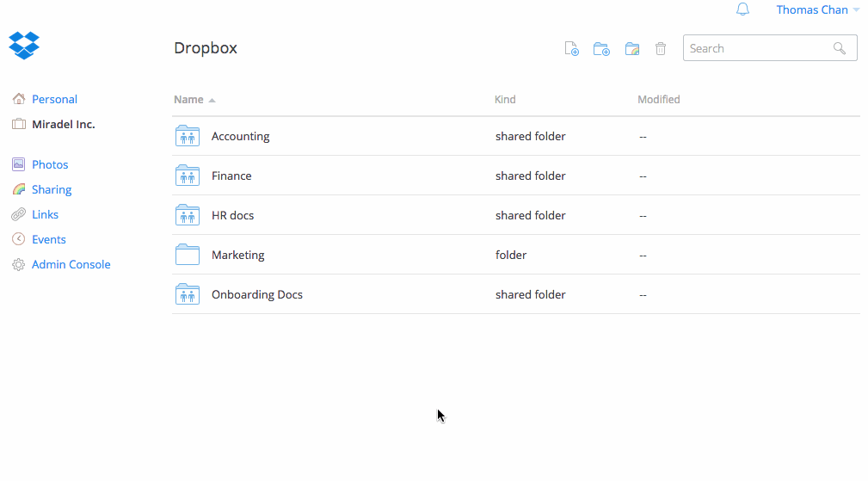Image resolution: width=868 pixels, height=481 pixels.
Task: Click the Accounting shared folder icon
Action: (x=188, y=136)
